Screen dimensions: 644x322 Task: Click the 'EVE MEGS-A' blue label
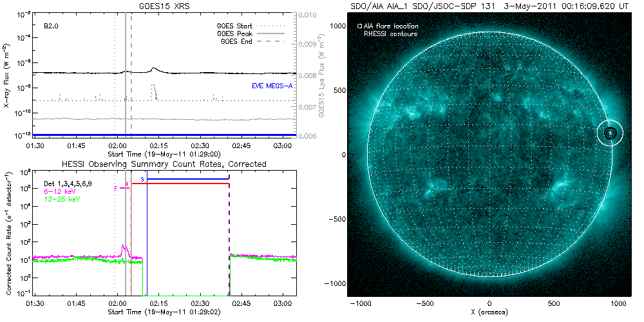[270, 86]
